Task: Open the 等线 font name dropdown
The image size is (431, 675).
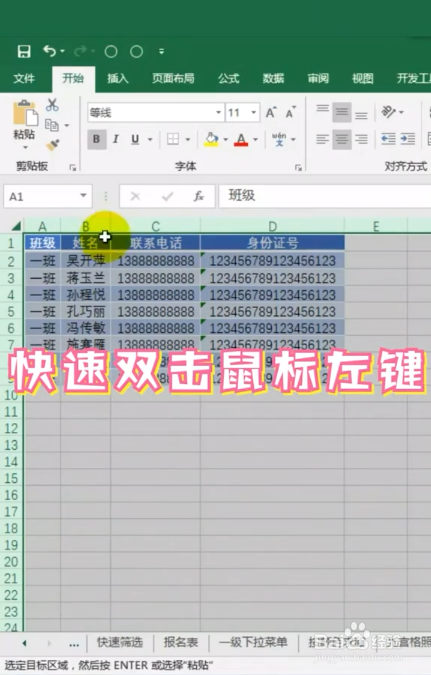Action: point(219,113)
